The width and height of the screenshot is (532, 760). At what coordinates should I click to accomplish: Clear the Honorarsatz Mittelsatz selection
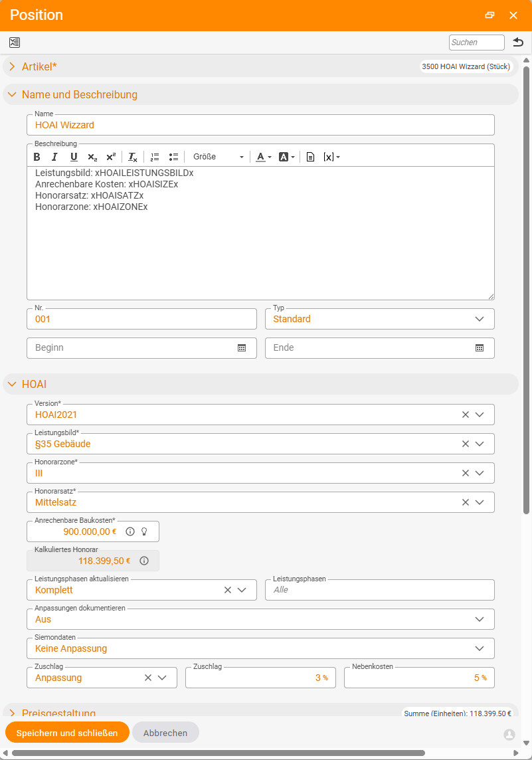coord(466,502)
